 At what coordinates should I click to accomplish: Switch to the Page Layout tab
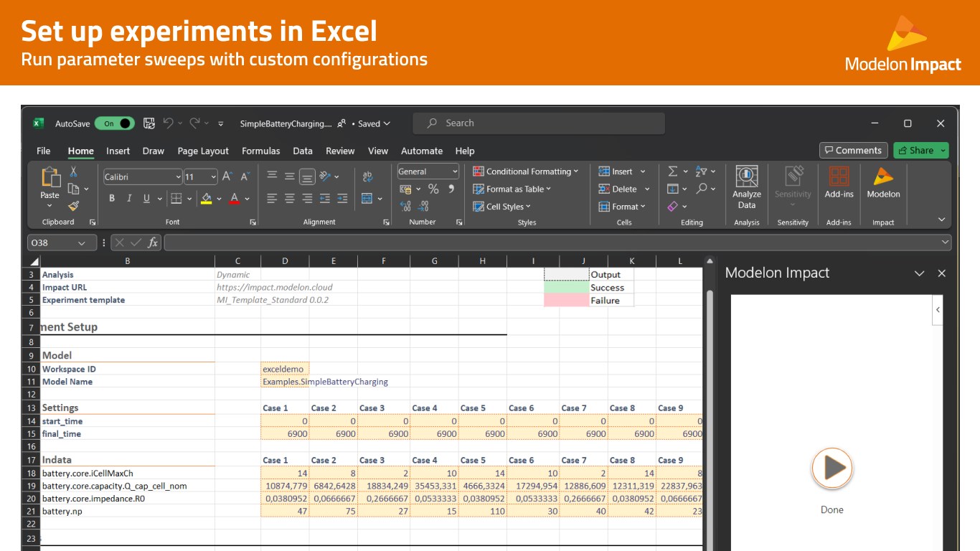click(x=203, y=151)
